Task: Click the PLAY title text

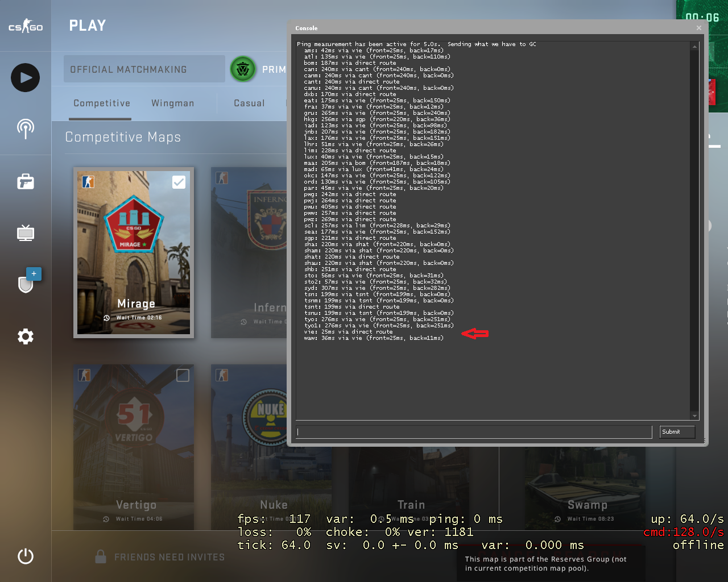Action: point(88,26)
